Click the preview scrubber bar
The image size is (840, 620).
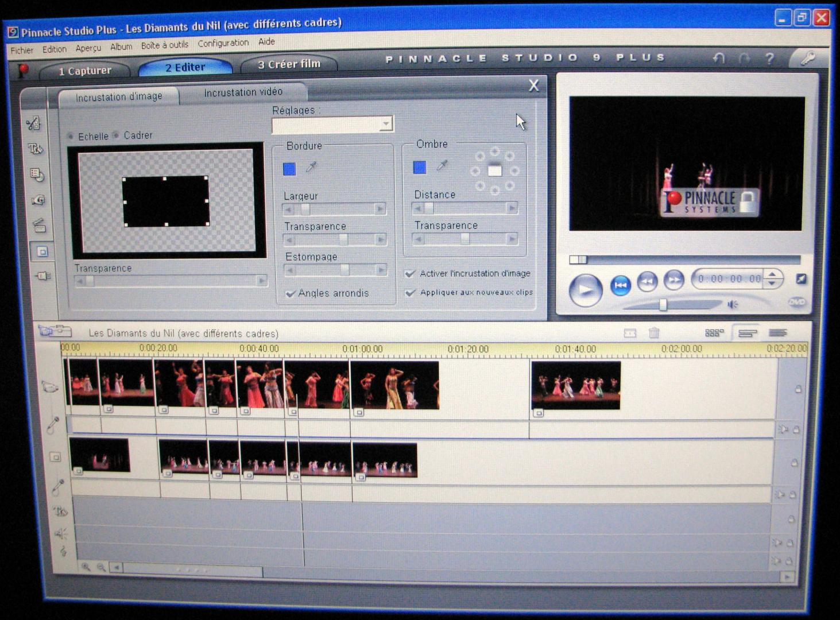[684, 259]
